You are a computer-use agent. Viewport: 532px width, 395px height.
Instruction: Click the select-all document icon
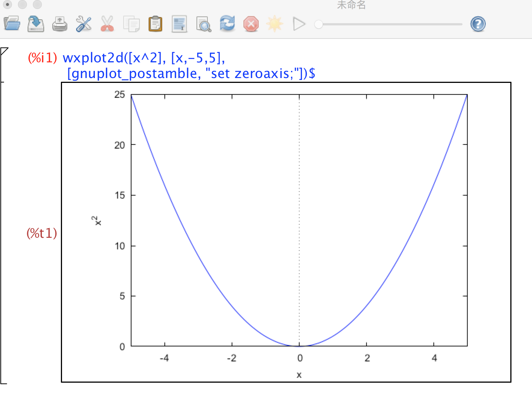tap(179, 24)
